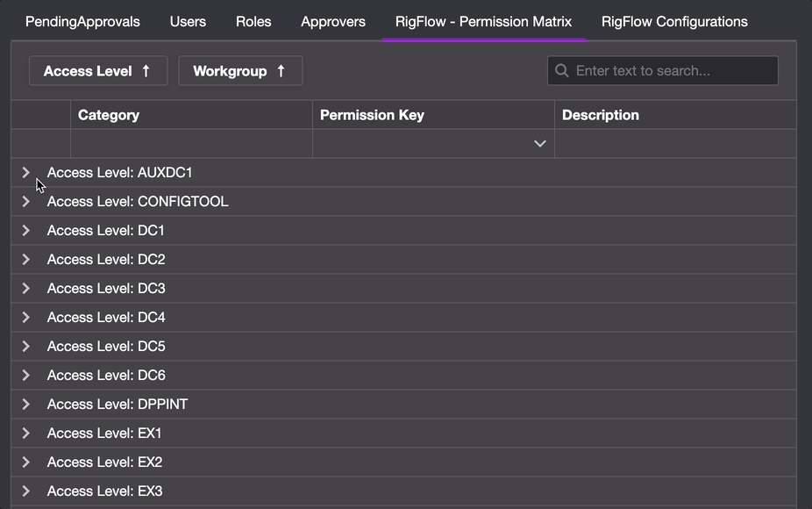Click the search text field
The width and height of the screenshot is (812, 509).
tap(666, 70)
